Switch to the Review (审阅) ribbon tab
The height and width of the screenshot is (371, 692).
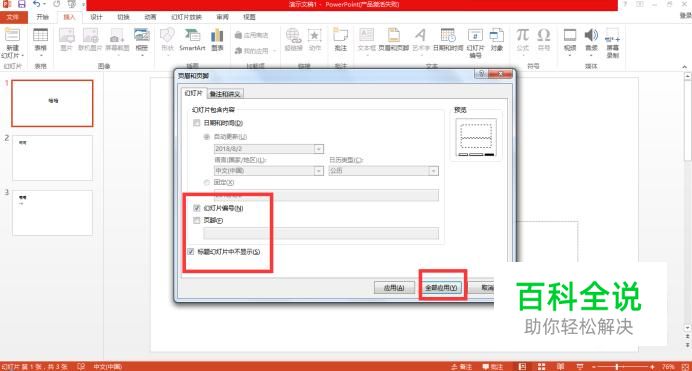[x=222, y=17]
